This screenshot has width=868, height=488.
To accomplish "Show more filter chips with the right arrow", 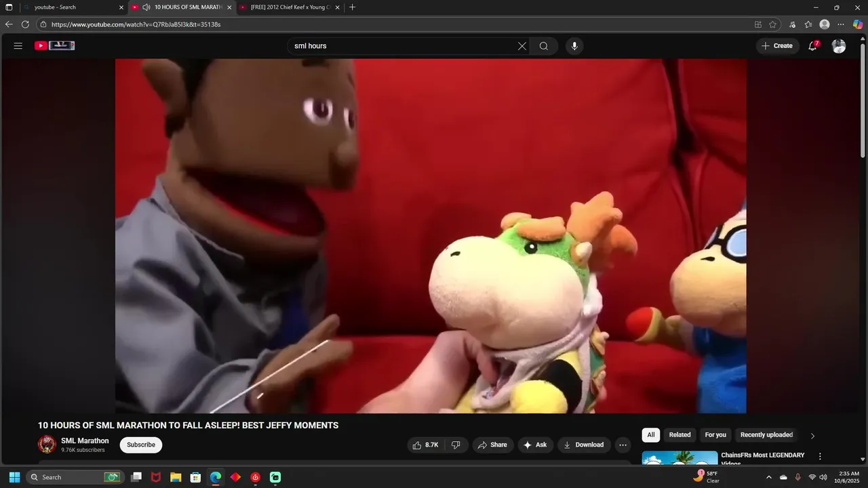I will click(x=812, y=436).
